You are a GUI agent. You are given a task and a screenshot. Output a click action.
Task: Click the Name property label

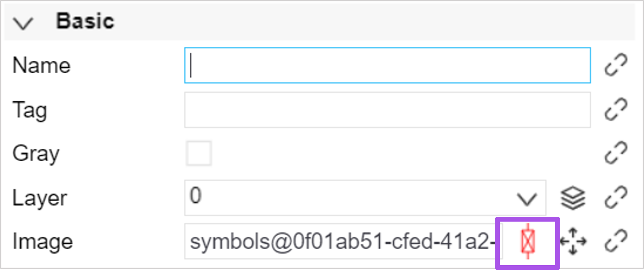(x=41, y=65)
